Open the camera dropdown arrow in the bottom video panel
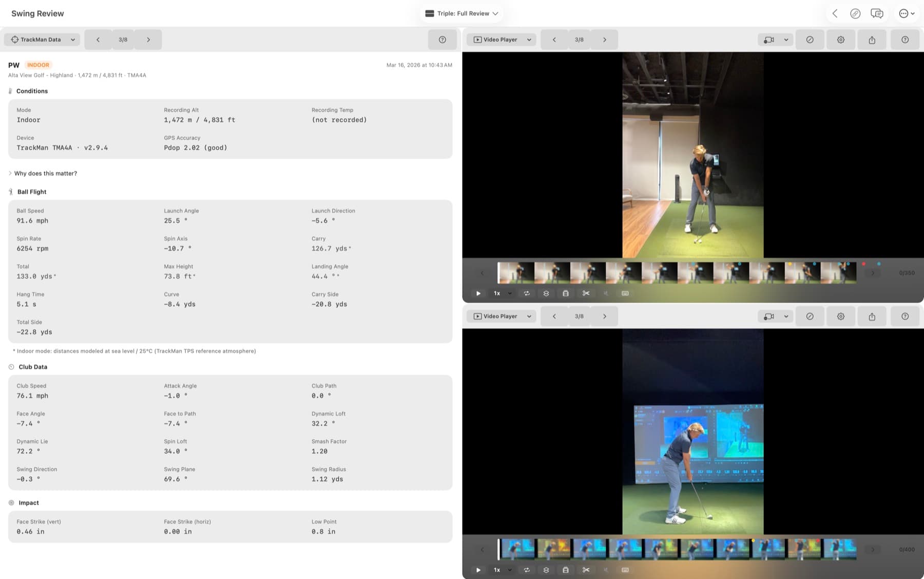Image resolution: width=924 pixels, height=579 pixels. (786, 316)
